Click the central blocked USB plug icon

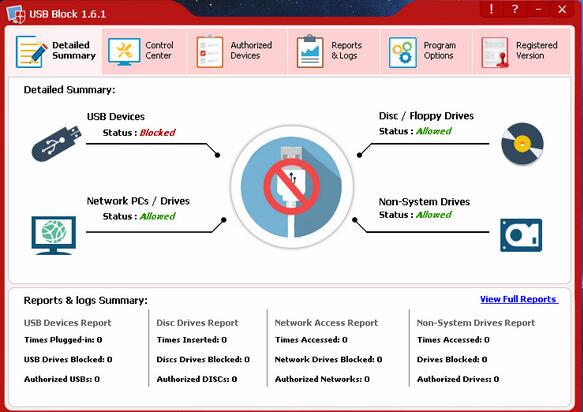pos(292,187)
